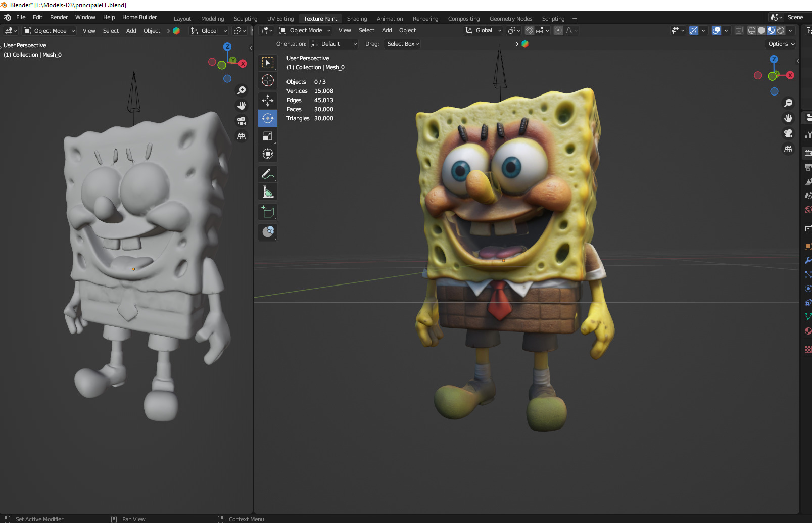Open Orientation Default dropdown
This screenshot has height=523, width=812.
334,44
